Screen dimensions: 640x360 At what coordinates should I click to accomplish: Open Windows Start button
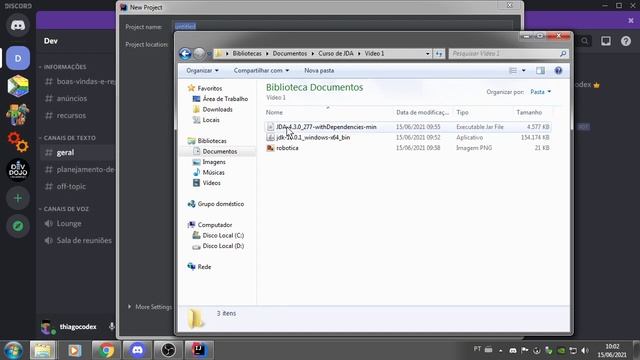tap(13, 350)
